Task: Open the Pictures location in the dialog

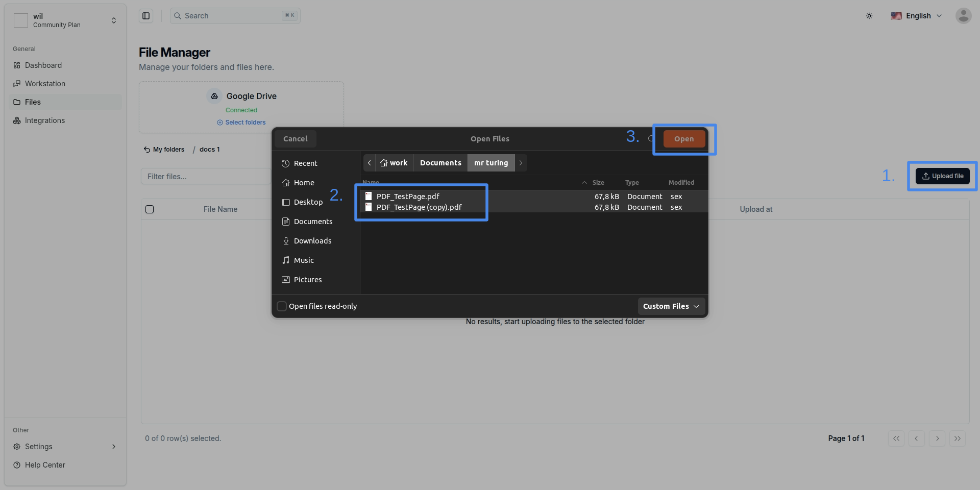Action: [x=307, y=279]
